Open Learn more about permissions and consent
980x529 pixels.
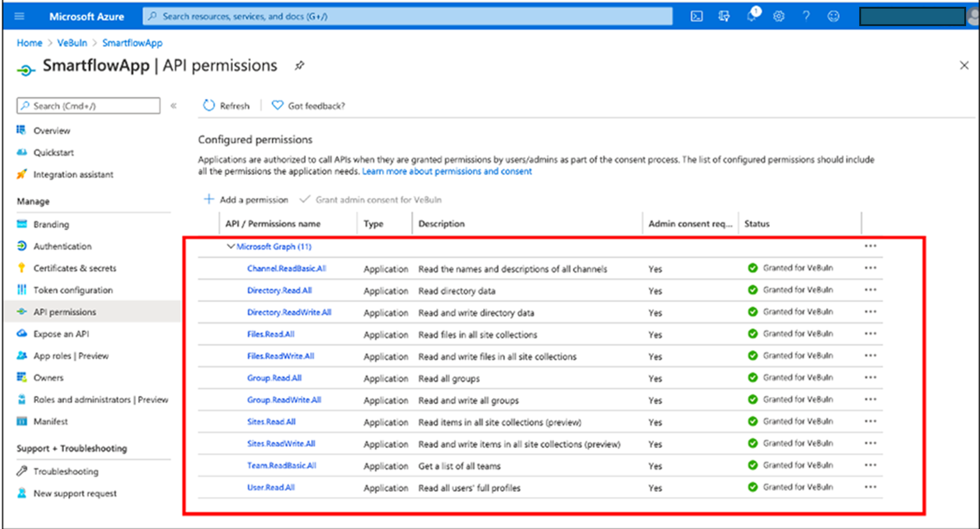click(x=447, y=171)
